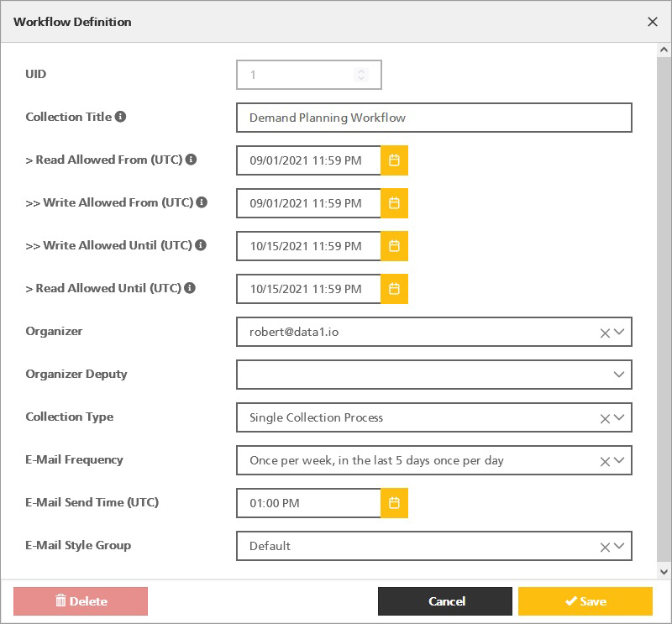Open time picker for E-Mail Send Time
This screenshot has height=624, width=672.
pyautogui.click(x=394, y=503)
